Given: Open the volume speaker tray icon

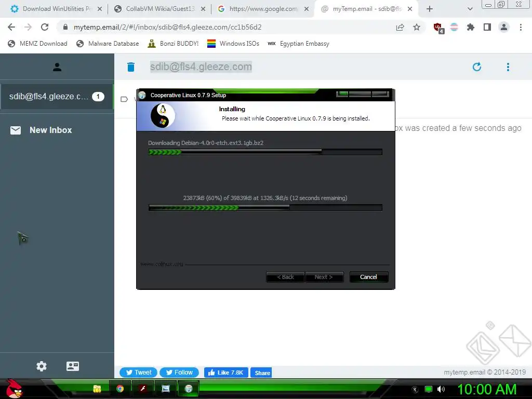Looking at the screenshot, I should (x=441, y=389).
